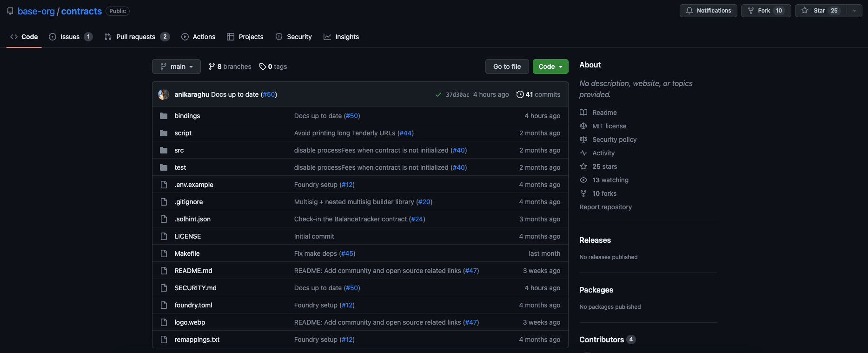Viewport: 868px width, 353px height.
Task: Open the logo.webp file
Action: pos(190,322)
